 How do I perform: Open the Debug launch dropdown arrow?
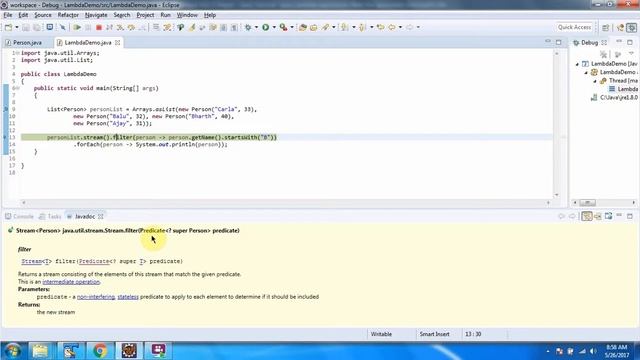coord(256,27)
